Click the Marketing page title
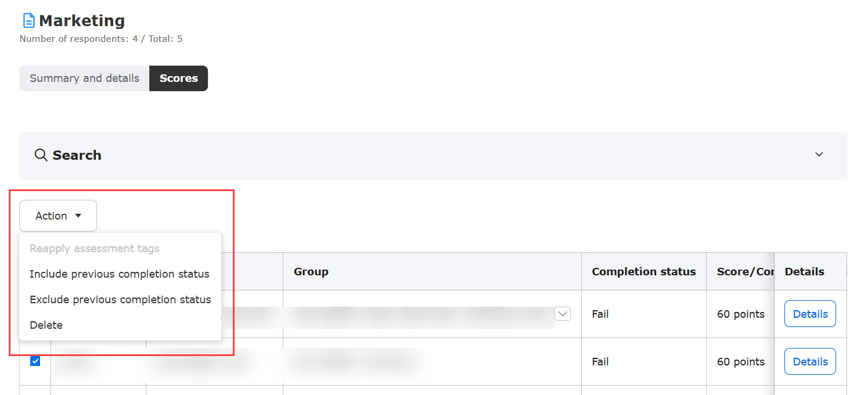The image size is (868, 395). tap(82, 21)
